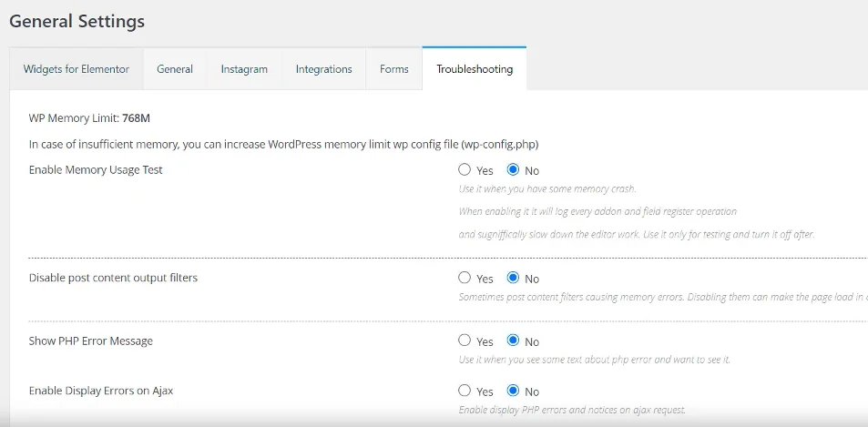This screenshot has height=427, width=868.
Task: Click the Disable post content output filters label
Action: pyautogui.click(x=113, y=278)
